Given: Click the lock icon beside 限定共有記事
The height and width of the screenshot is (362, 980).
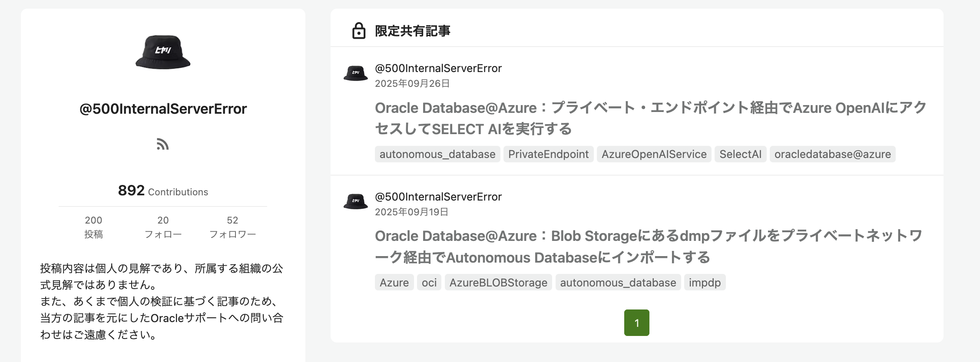Looking at the screenshot, I should pos(359,31).
